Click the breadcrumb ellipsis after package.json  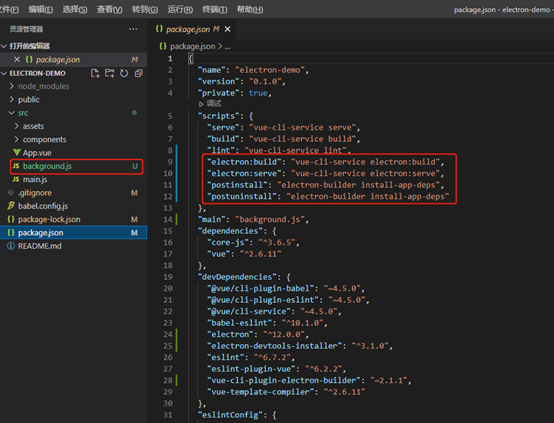[x=228, y=47]
